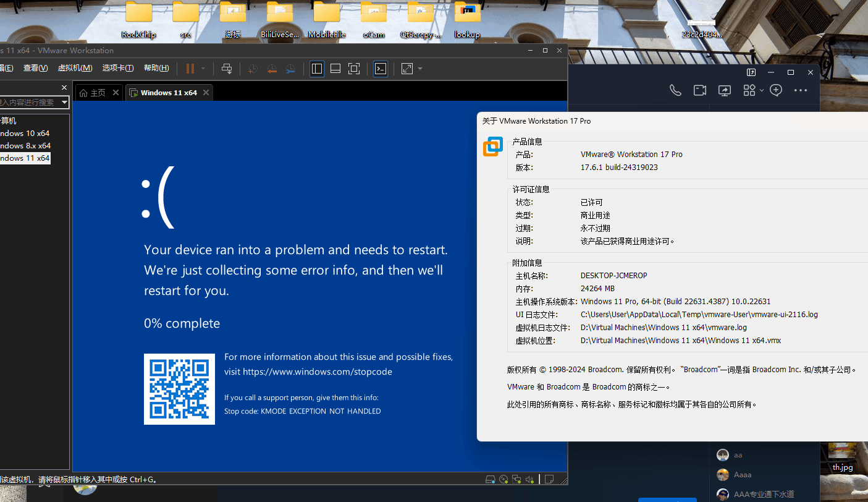The height and width of the screenshot is (502, 868).
Task: Click the network adapter status icon
Action: [x=516, y=479]
